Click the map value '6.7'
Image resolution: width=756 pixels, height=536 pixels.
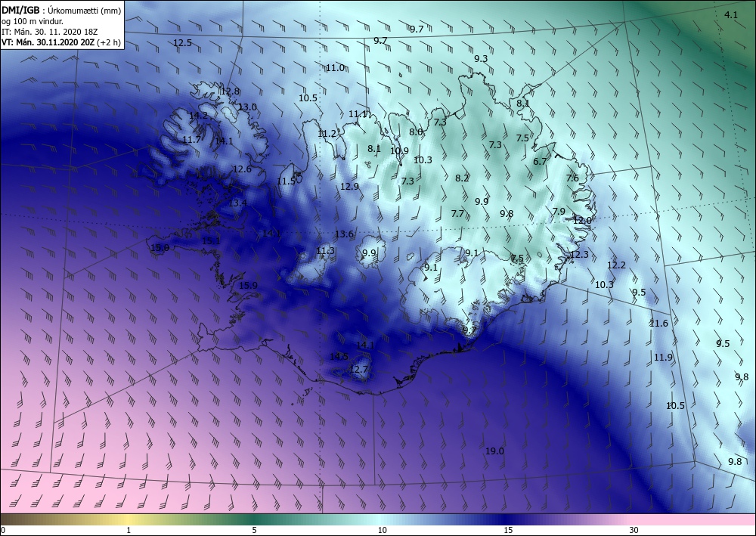pyautogui.click(x=540, y=162)
